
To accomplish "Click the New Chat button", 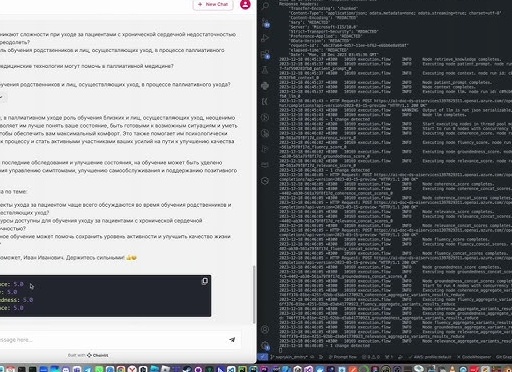I will point(213,4).
